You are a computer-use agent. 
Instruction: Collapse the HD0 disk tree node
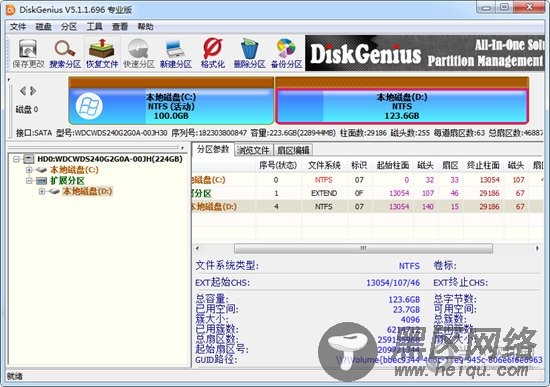tap(16, 159)
